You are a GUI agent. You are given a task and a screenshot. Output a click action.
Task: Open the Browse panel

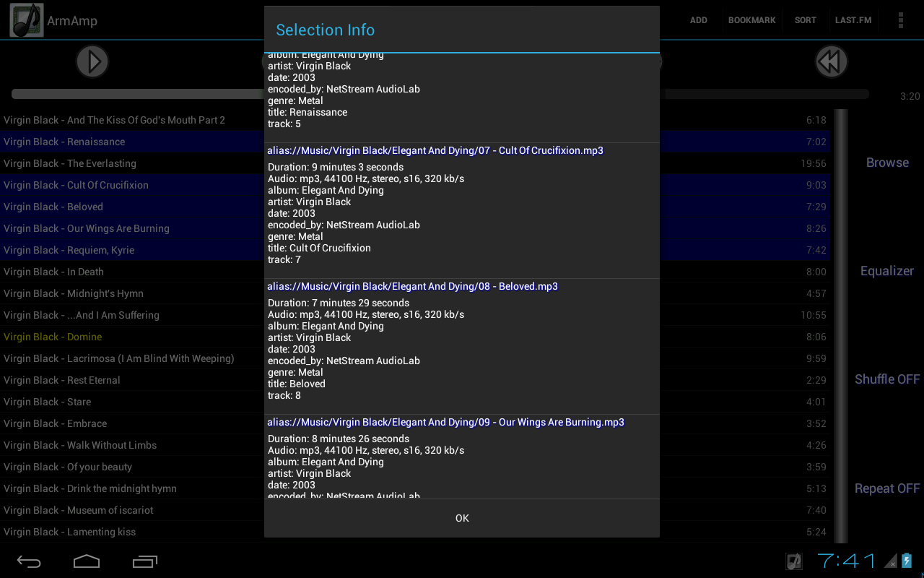tap(887, 163)
